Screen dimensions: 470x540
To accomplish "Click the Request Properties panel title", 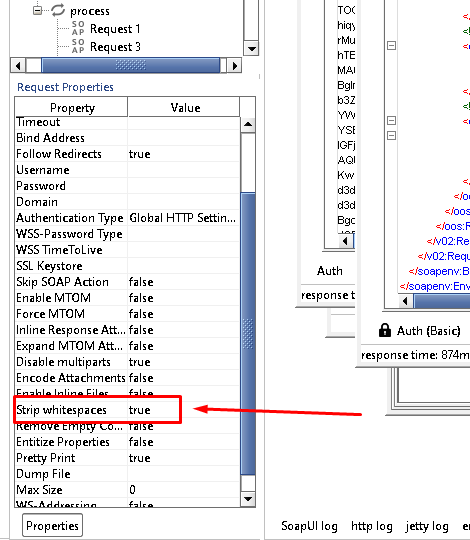I will pos(65,87).
